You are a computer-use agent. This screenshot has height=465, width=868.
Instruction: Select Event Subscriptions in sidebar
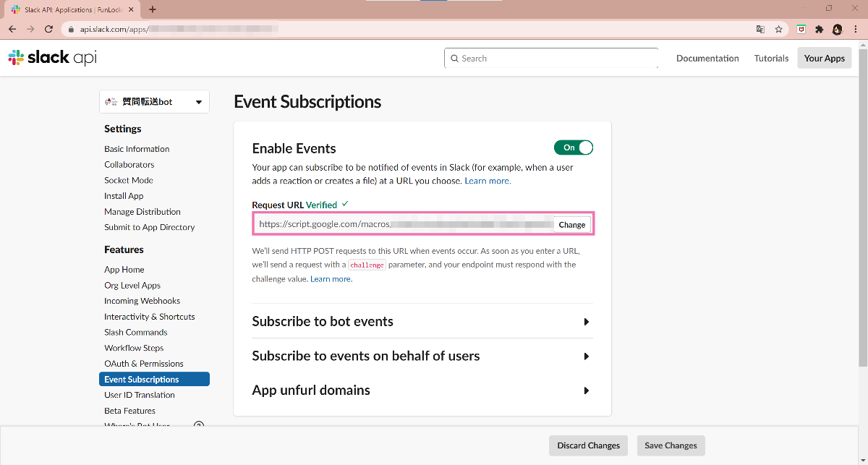click(154, 379)
